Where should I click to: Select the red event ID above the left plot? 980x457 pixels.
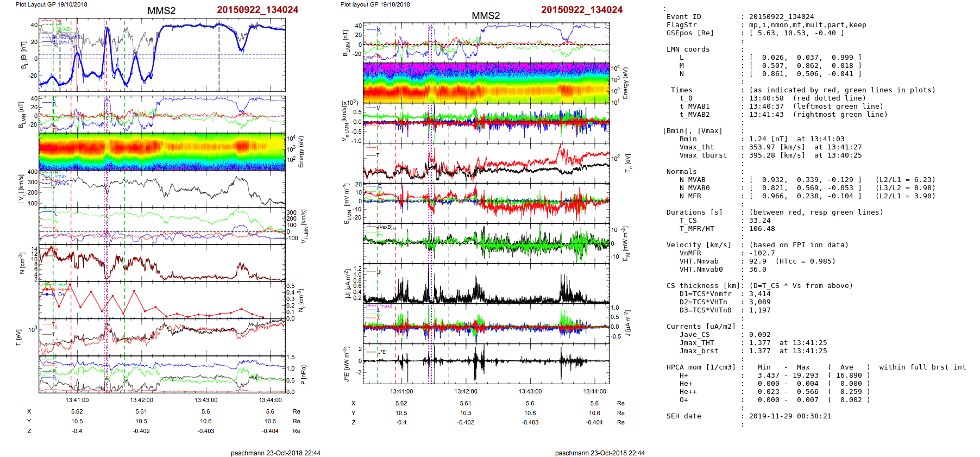pyautogui.click(x=257, y=10)
